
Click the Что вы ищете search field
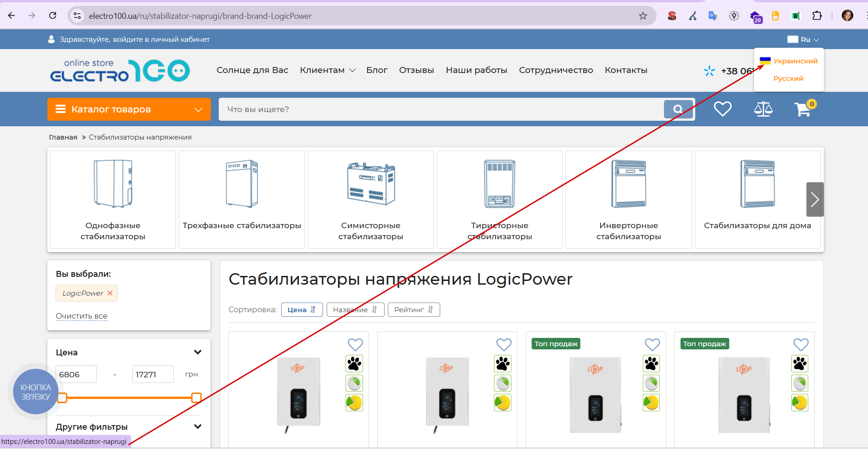click(441, 109)
